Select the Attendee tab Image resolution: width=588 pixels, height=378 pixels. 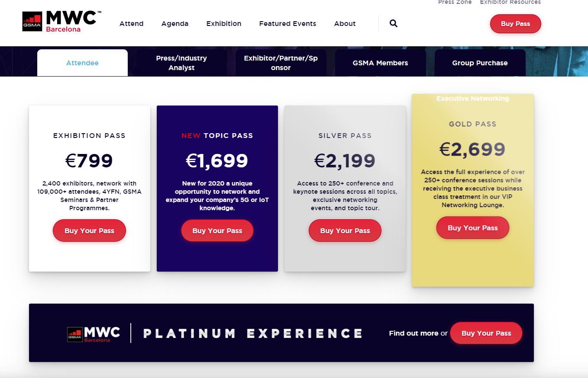click(x=82, y=63)
